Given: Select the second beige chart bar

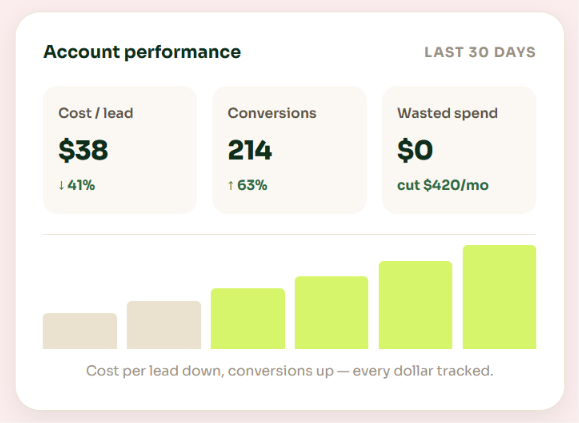Looking at the screenshot, I should 164,325.
